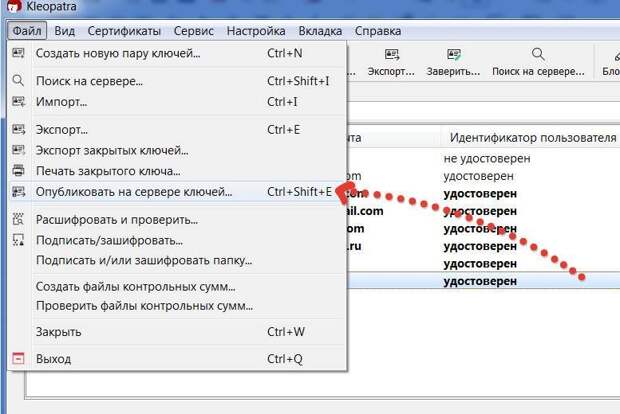Click icon beside Расшифровать и проверить
Image resolution: width=620 pixels, height=414 pixels.
(18, 219)
